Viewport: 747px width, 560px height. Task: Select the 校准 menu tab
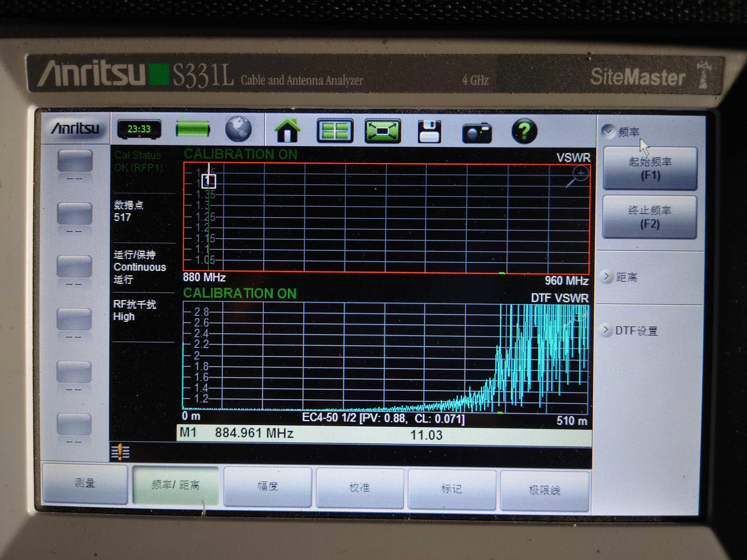pos(359,487)
